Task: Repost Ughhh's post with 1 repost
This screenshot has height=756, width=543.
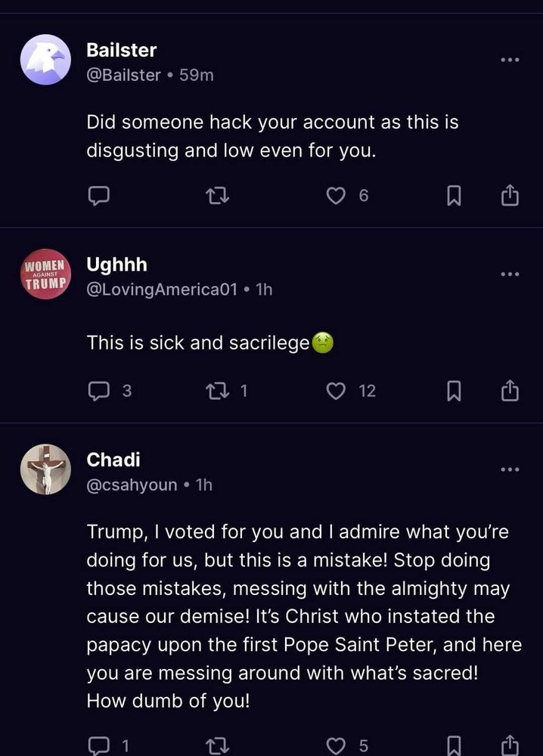Action: (217, 391)
